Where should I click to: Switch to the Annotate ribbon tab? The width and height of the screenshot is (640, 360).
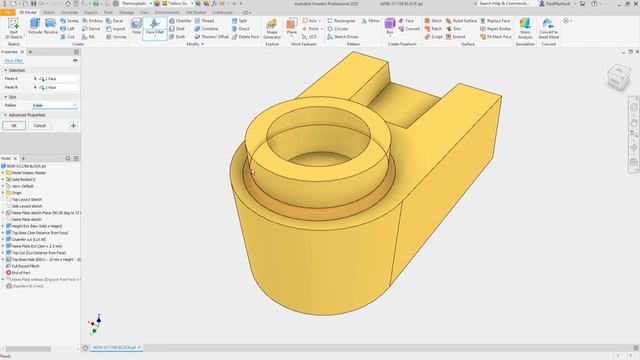coord(69,13)
